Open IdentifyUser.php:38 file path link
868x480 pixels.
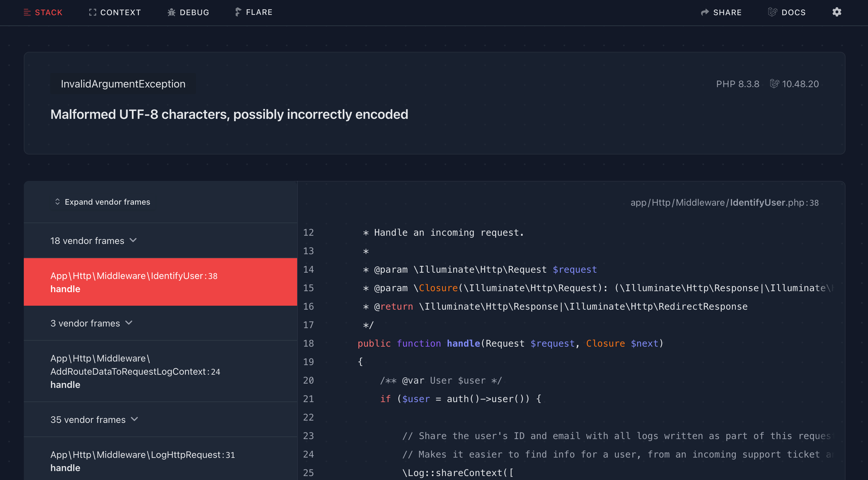tap(724, 203)
